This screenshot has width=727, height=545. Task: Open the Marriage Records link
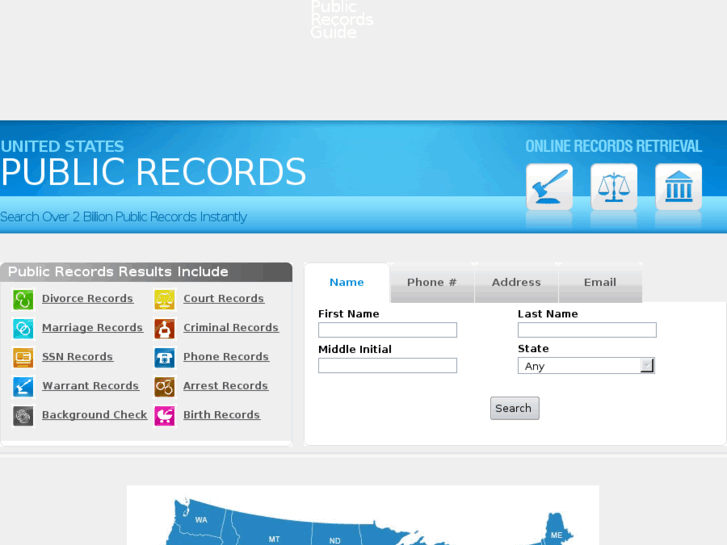92,328
